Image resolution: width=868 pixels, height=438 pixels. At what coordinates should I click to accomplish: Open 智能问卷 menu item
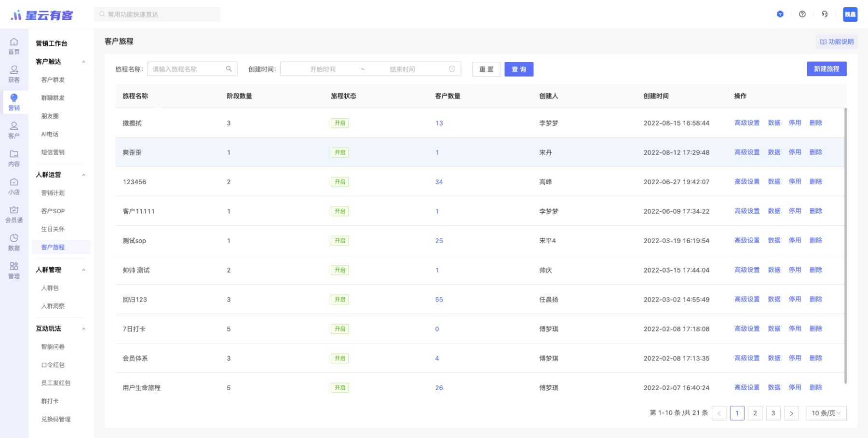pos(53,347)
